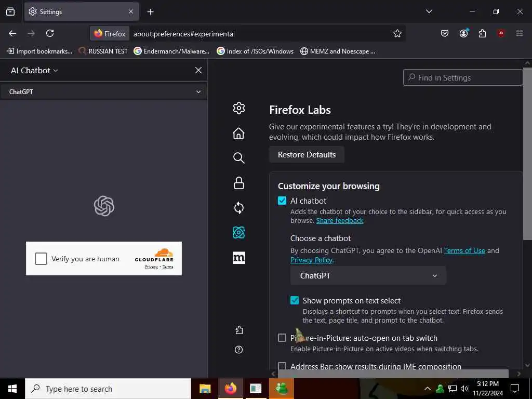The width and height of the screenshot is (532, 399).
Task: Close the AI Chatbot sidebar
Action: coord(198,70)
